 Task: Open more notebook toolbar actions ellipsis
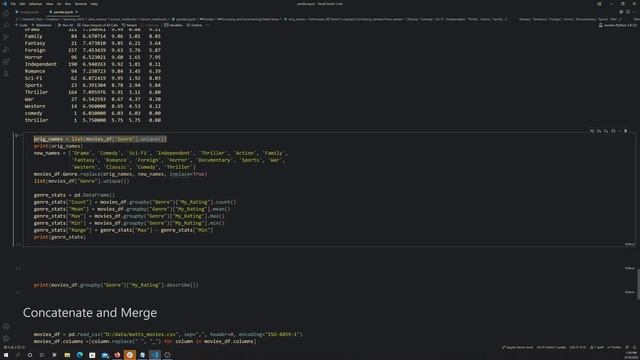[x=208, y=25]
